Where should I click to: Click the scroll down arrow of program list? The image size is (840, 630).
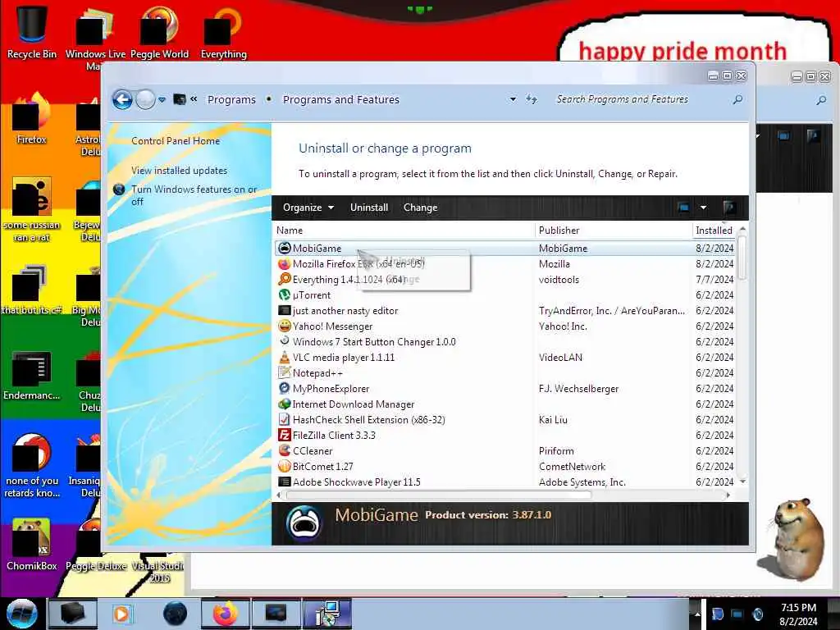(742, 482)
